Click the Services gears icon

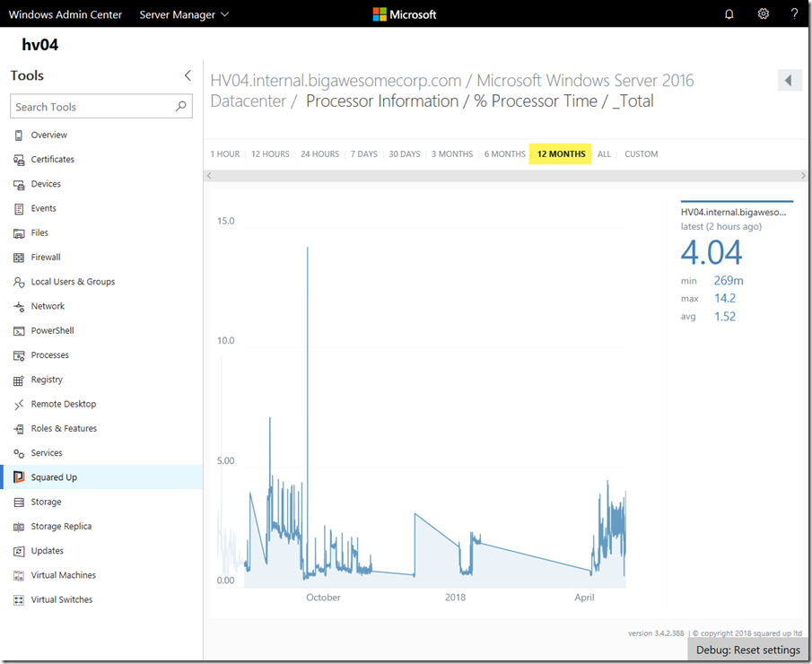(x=19, y=453)
